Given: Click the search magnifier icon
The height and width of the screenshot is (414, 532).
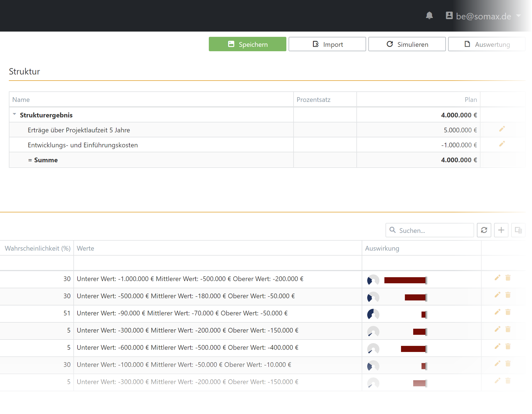Looking at the screenshot, I should click(392, 230).
